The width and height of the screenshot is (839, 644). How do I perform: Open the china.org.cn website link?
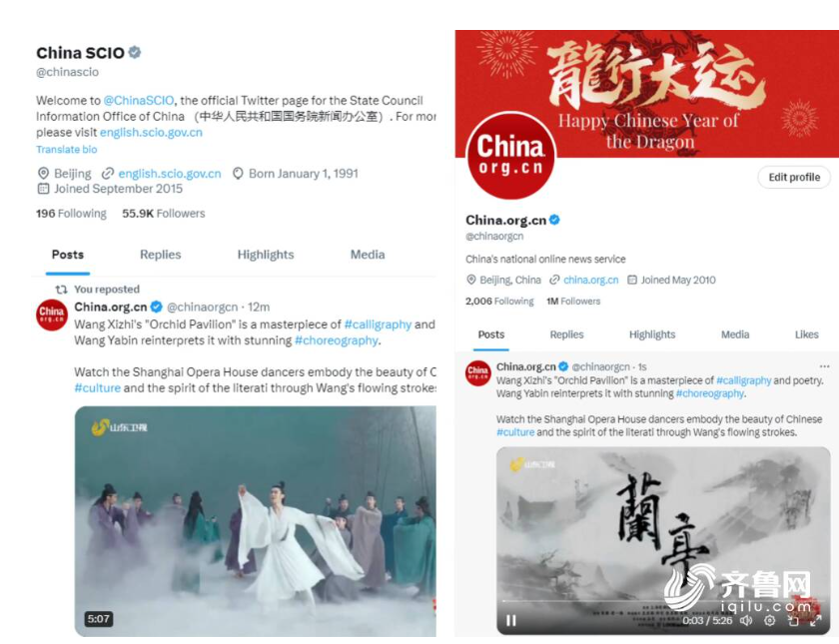pyautogui.click(x=590, y=280)
